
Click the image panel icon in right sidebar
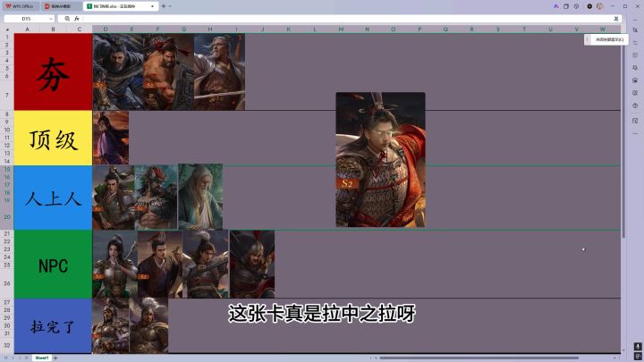[x=635, y=80]
